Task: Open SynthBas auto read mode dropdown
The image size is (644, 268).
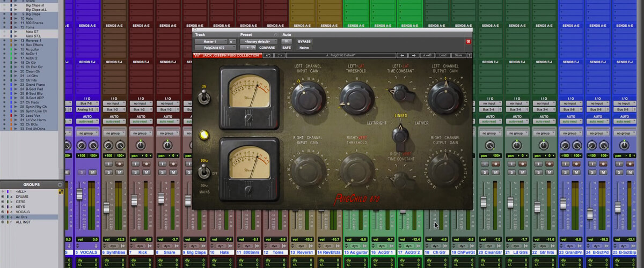Action: 114,121
